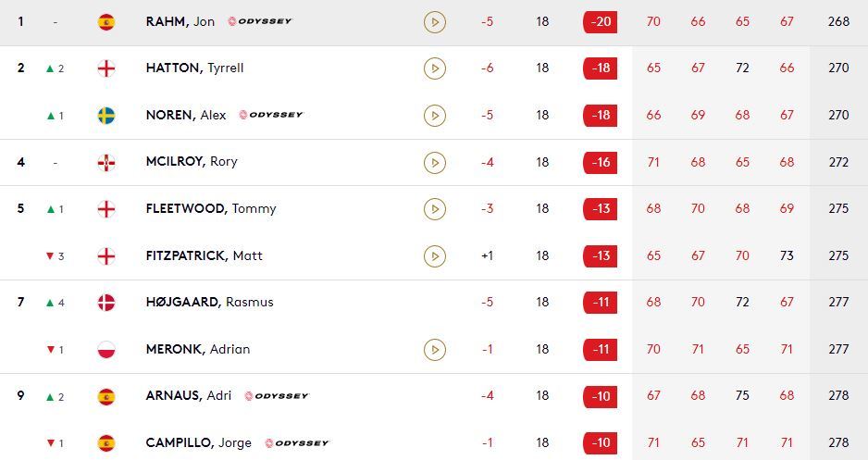The image size is (868, 460).
Task: Play Matt Fitzpatrick's highlights video
Action: [x=434, y=255]
